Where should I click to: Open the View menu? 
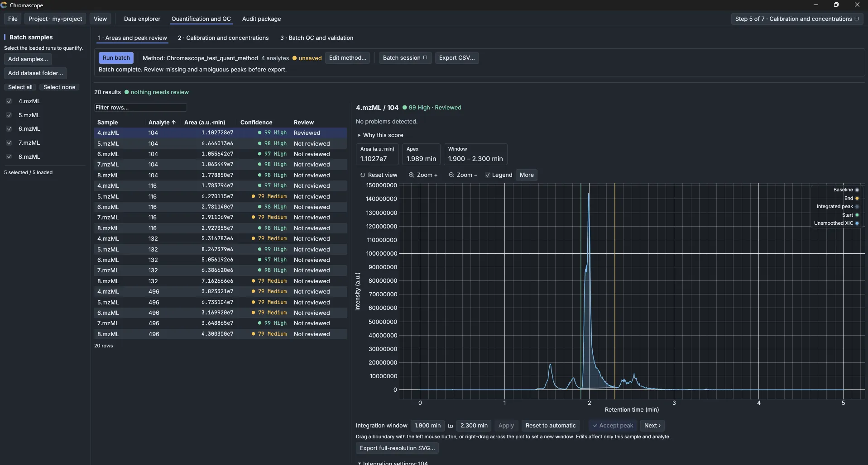click(100, 19)
